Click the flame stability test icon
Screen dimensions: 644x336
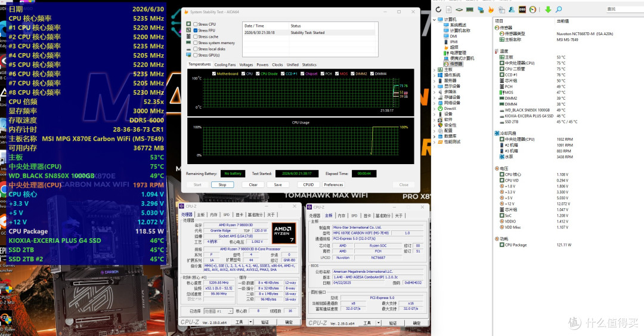[491, 10]
